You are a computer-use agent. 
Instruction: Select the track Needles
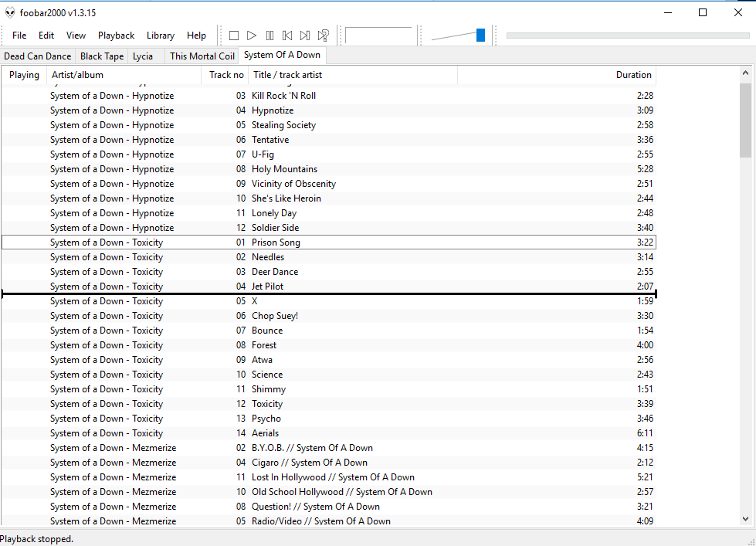[329, 257]
